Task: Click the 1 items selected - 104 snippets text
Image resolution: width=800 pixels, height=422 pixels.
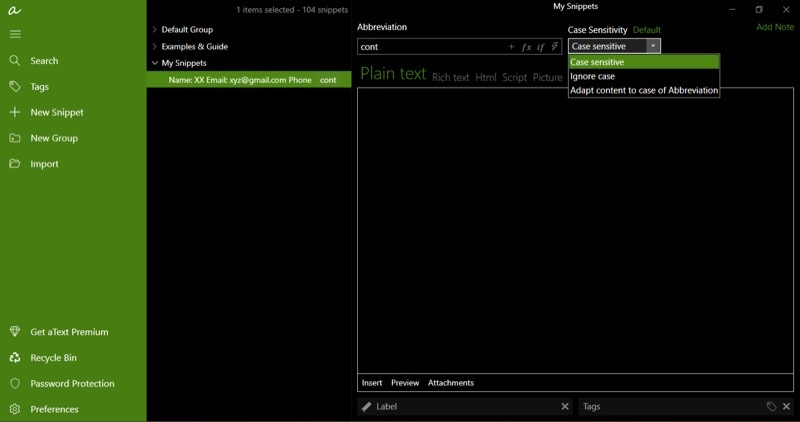Action: click(292, 10)
